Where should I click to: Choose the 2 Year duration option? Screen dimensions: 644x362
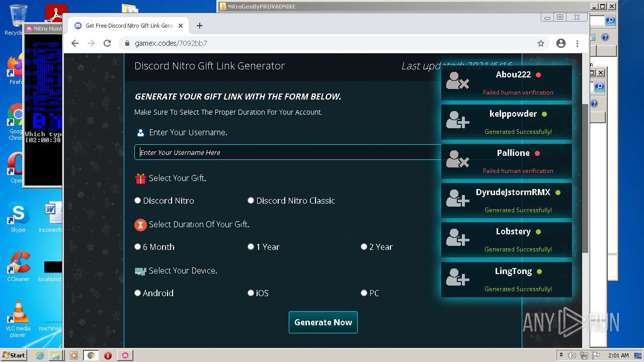click(364, 247)
